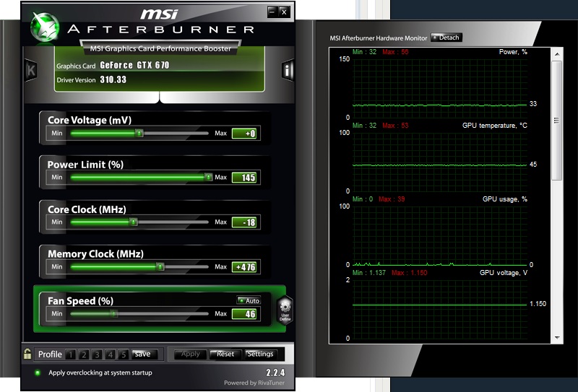Viewport: 578px width, 392px height.
Task: Open the User Define fan gear
Action: pyautogui.click(x=285, y=310)
